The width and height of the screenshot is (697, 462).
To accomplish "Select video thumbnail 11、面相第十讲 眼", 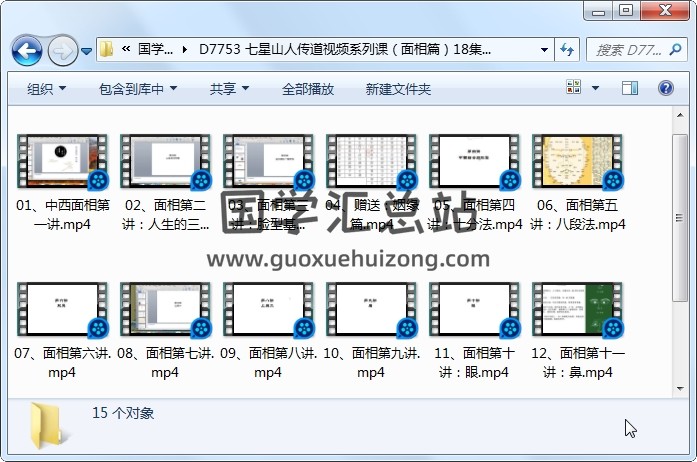I will point(474,309).
